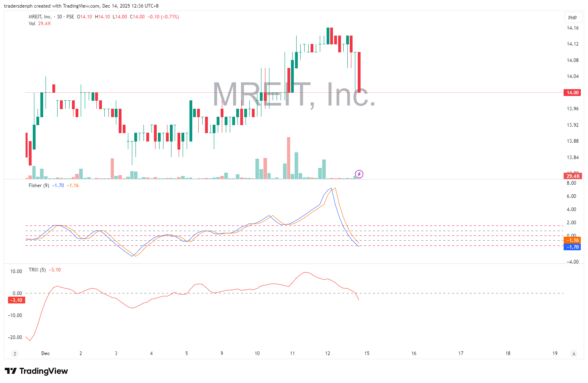Image resolution: width=588 pixels, height=383 pixels.
Task: Click the TradingView logo
Action: pyautogui.click(x=36, y=371)
